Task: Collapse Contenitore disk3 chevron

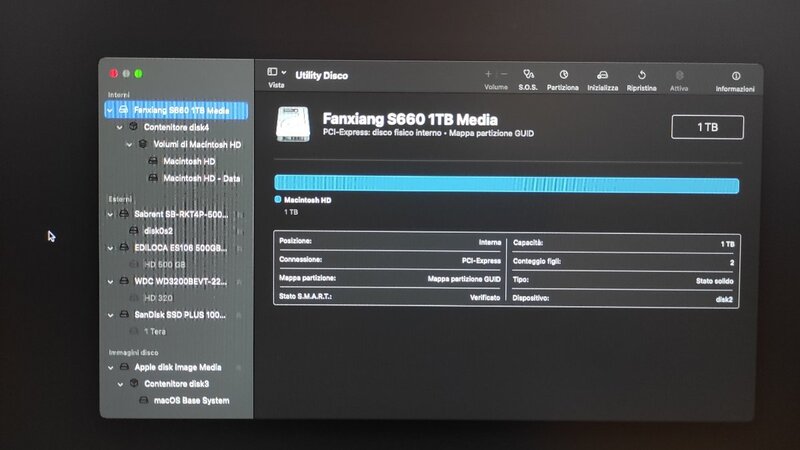Action: pos(120,384)
